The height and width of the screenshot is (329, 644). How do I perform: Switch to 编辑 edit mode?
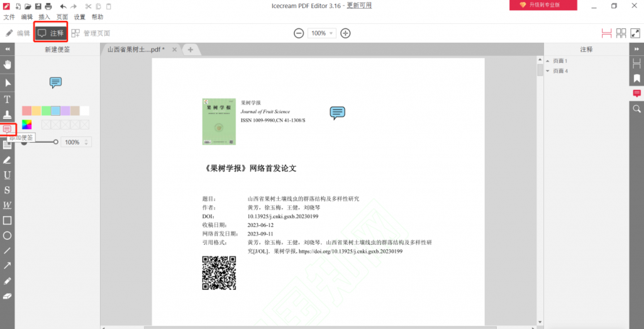(18, 33)
